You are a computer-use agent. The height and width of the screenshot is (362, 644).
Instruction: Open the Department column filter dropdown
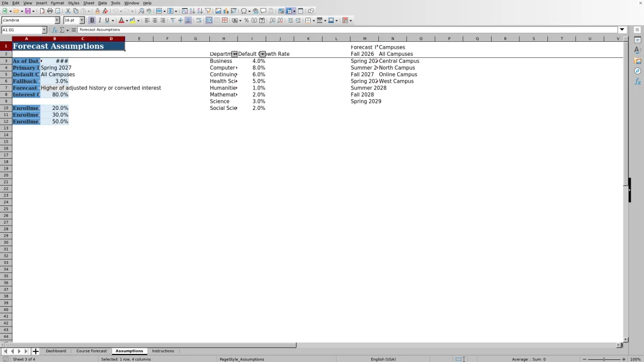235,54
